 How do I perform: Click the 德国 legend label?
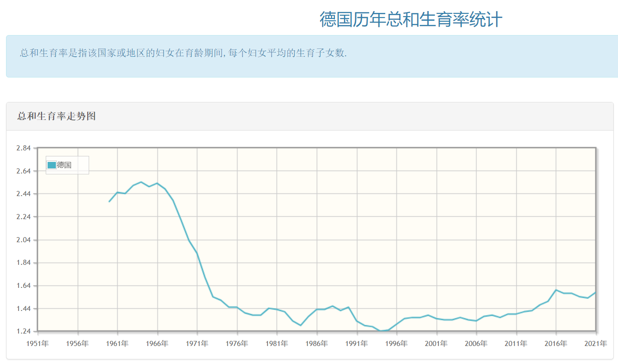pyautogui.click(x=64, y=165)
